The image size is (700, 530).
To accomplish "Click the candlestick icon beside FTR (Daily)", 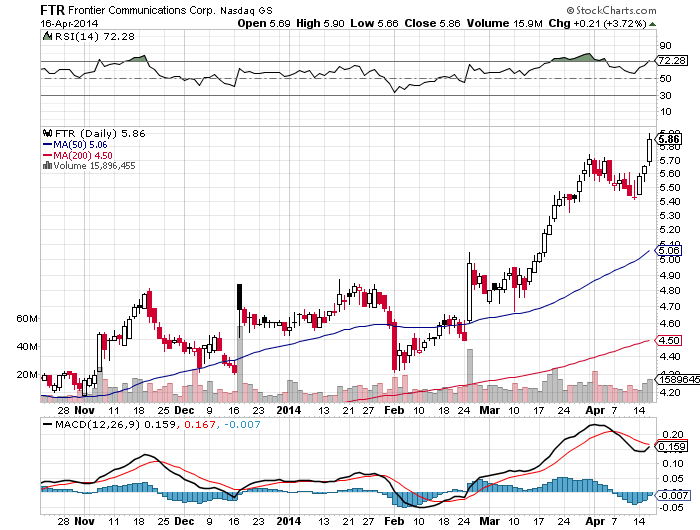I will 47,133.
